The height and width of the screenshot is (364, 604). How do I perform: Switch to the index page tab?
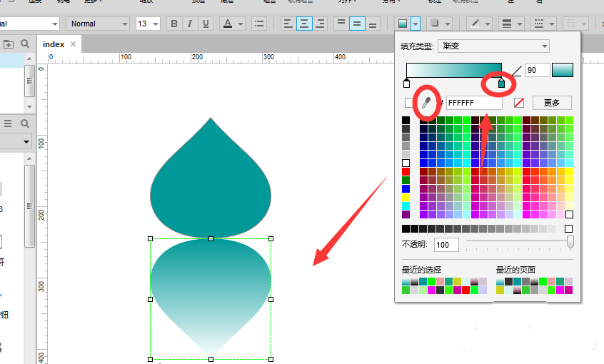tap(54, 44)
